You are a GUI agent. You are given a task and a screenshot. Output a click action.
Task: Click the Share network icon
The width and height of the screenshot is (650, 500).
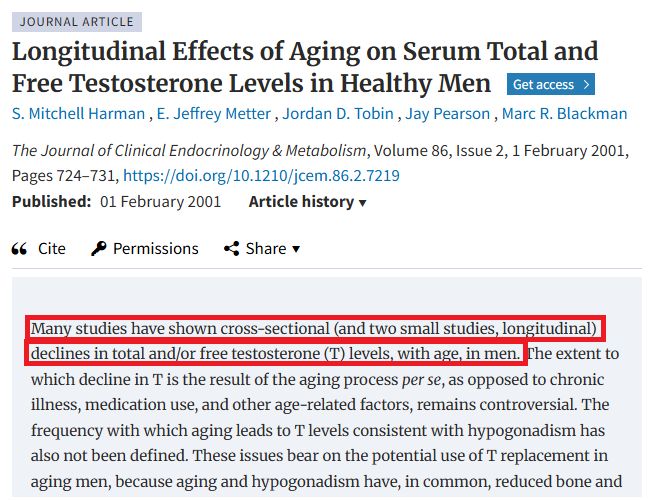tap(232, 249)
